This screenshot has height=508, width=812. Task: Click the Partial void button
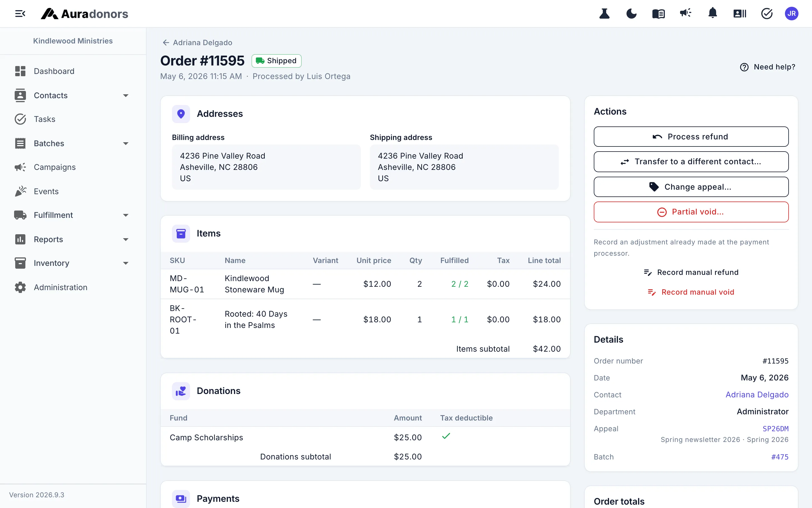[691, 212]
